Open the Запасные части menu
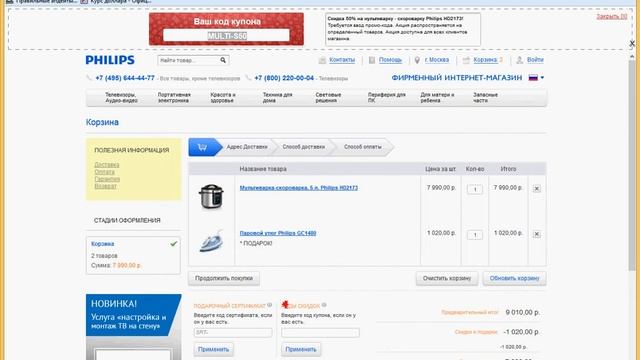Image resolution: width=640 pixels, height=360 pixels. [485, 98]
